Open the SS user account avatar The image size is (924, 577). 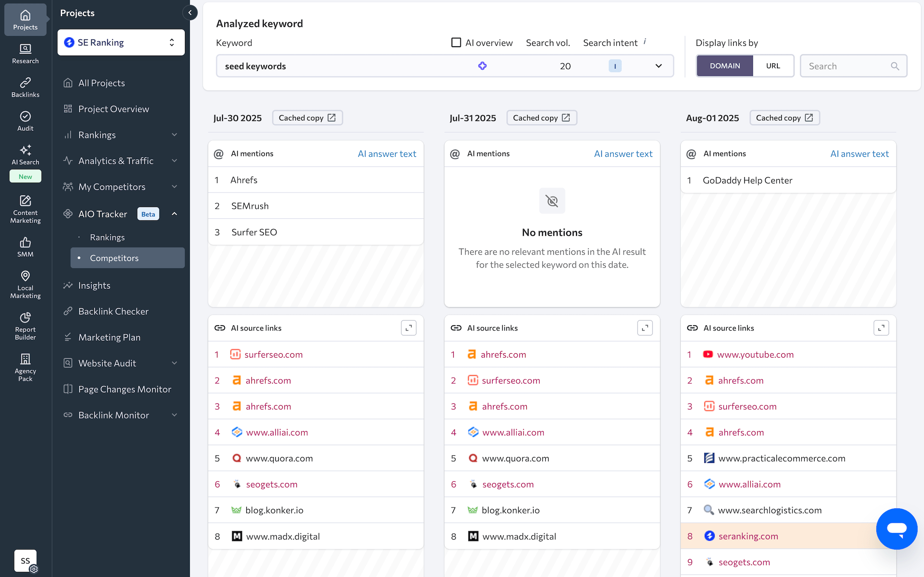tap(25, 561)
